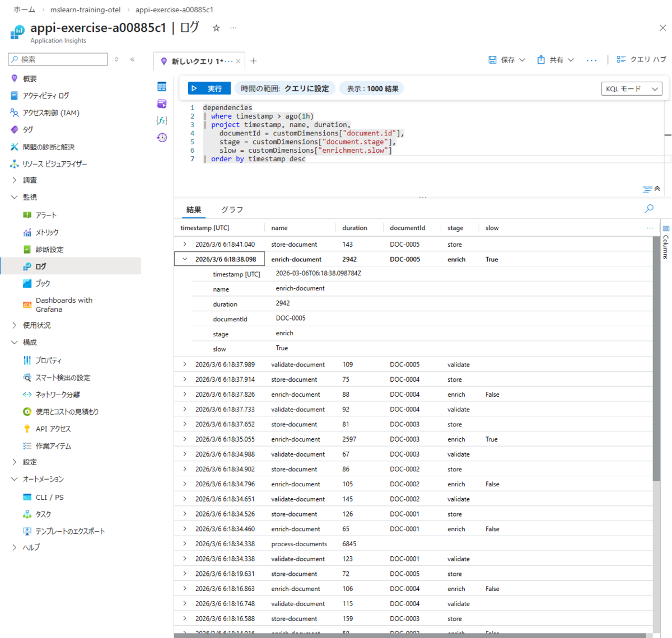
Task: Collapse the オートメーション section
Action: tap(15, 480)
